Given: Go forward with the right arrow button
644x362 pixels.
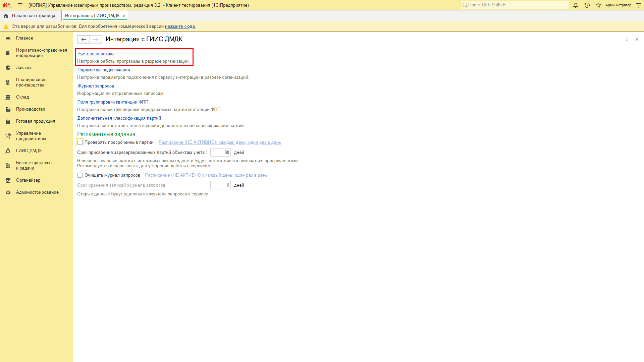Looking at the screenshot, I should click(x=96, y=39).
